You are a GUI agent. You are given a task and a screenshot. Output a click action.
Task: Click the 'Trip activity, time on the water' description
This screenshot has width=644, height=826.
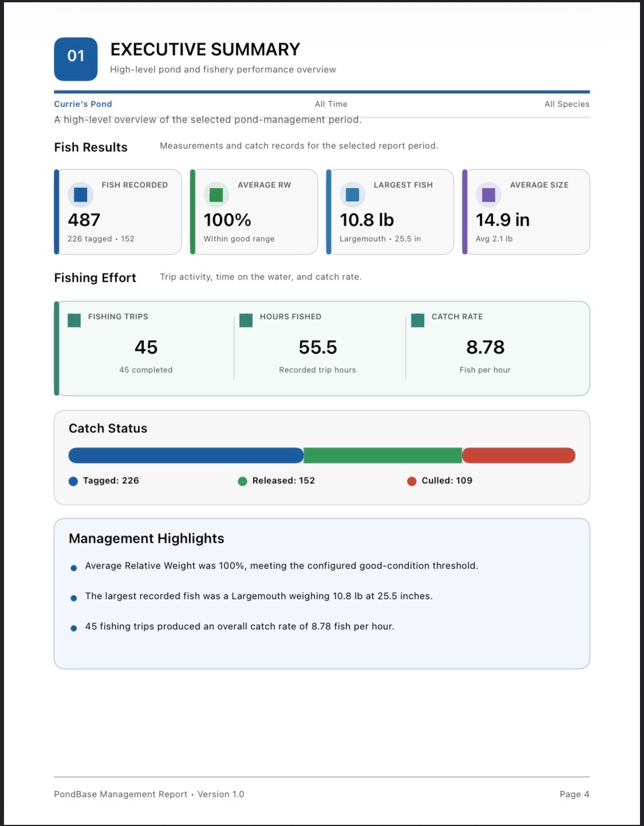260,277
